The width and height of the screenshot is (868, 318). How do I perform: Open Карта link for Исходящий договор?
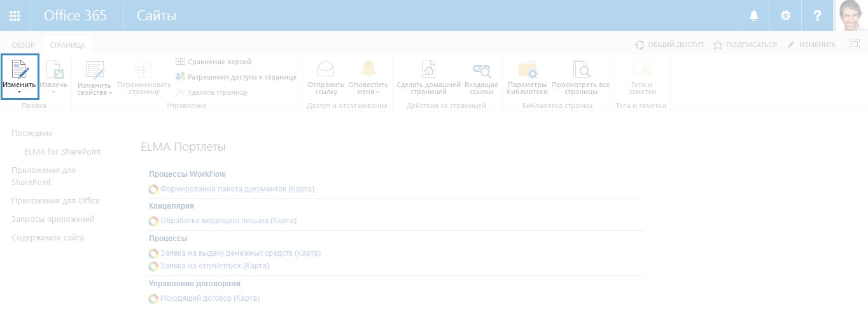pos(247,298)
